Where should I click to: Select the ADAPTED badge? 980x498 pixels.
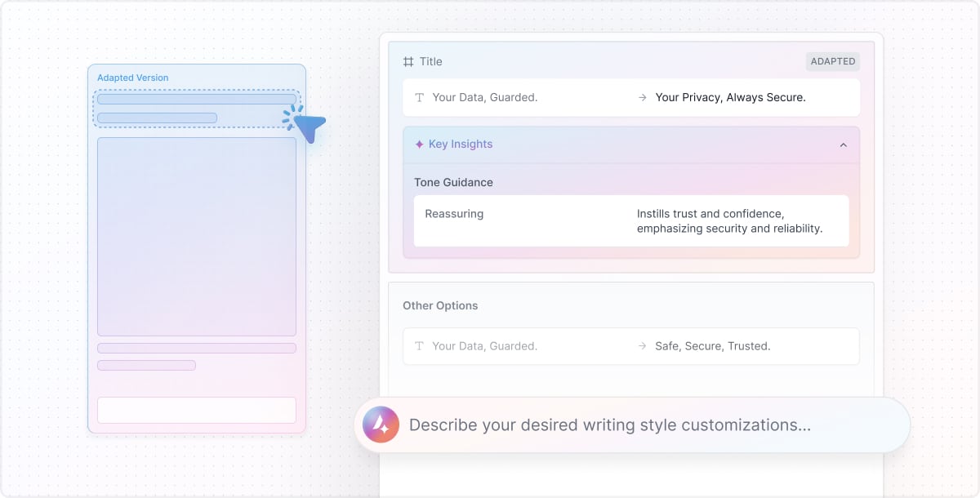(x=833, y=61)
